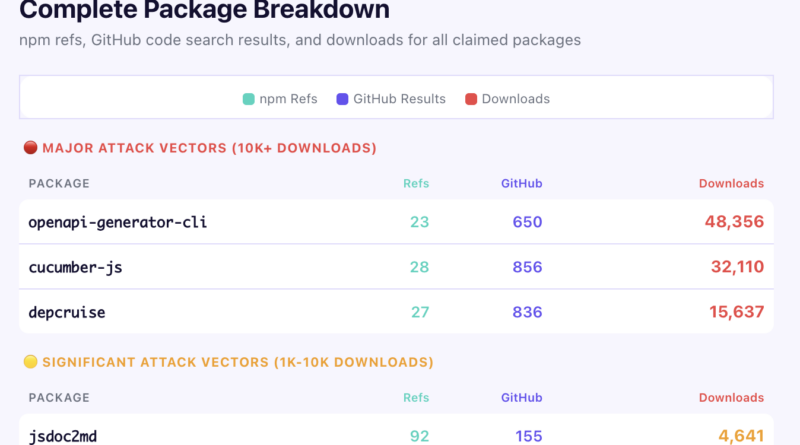This screenshot has width=800, height=445.
Task: Select the cucumber-js package name
Action: 77,267
